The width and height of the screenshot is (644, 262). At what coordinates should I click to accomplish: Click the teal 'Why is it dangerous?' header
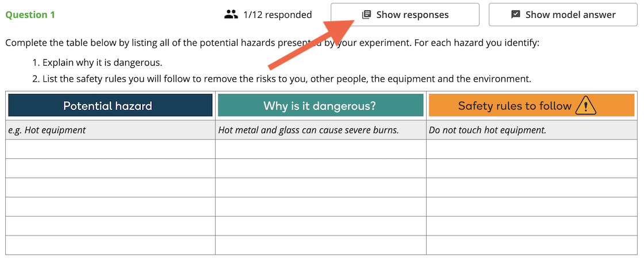320,105
